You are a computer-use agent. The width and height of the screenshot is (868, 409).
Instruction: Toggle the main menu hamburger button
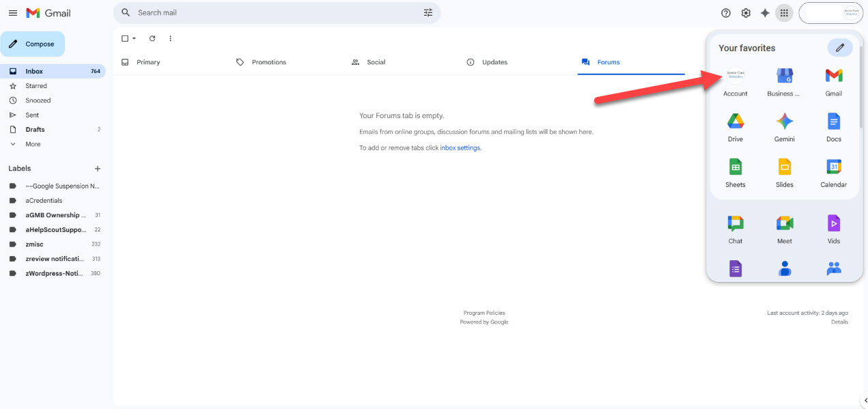pos(12,13)
